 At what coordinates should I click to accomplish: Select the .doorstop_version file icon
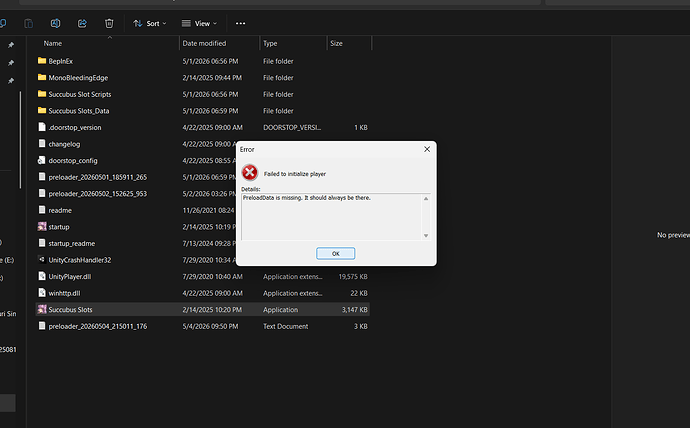pyautogui.click(x=42, y=127)
